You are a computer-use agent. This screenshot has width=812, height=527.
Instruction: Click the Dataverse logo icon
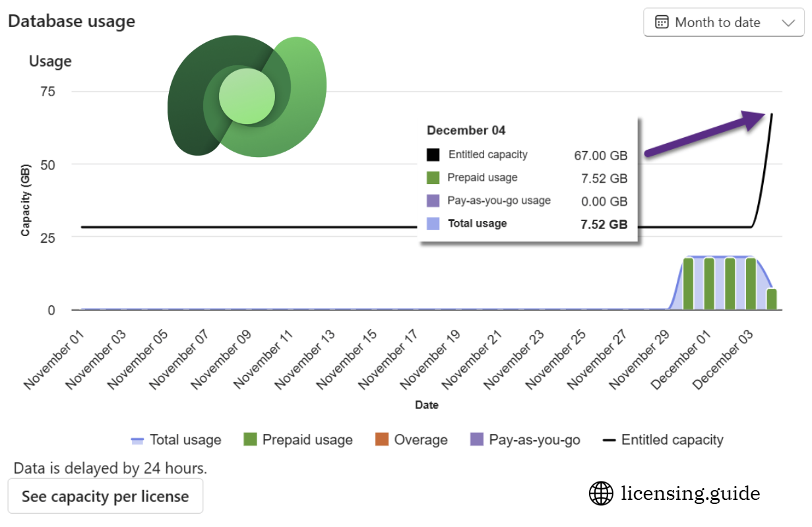click(247, 96)
